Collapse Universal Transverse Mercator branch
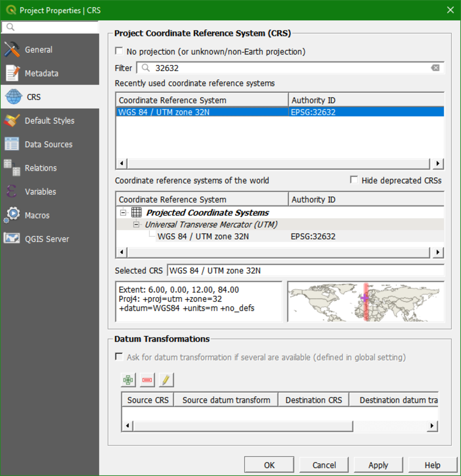 click(x=136, y=224)
